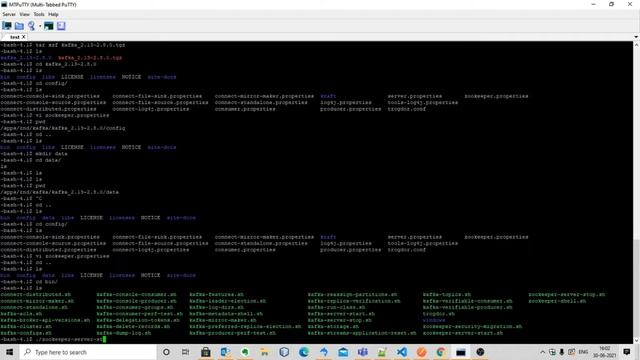
Task: Click kafka-storage.sh file name
Action: 333,327
